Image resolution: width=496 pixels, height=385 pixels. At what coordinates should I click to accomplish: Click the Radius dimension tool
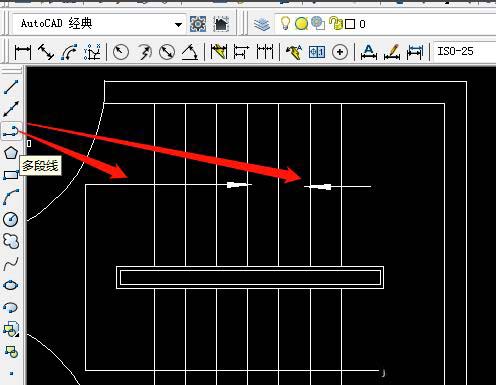click(x=121, y=52)
